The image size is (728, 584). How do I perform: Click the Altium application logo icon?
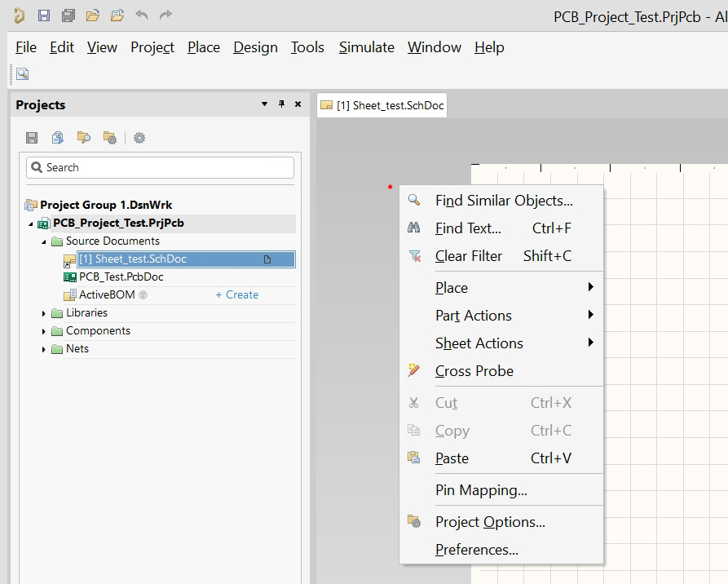(19, 15)
